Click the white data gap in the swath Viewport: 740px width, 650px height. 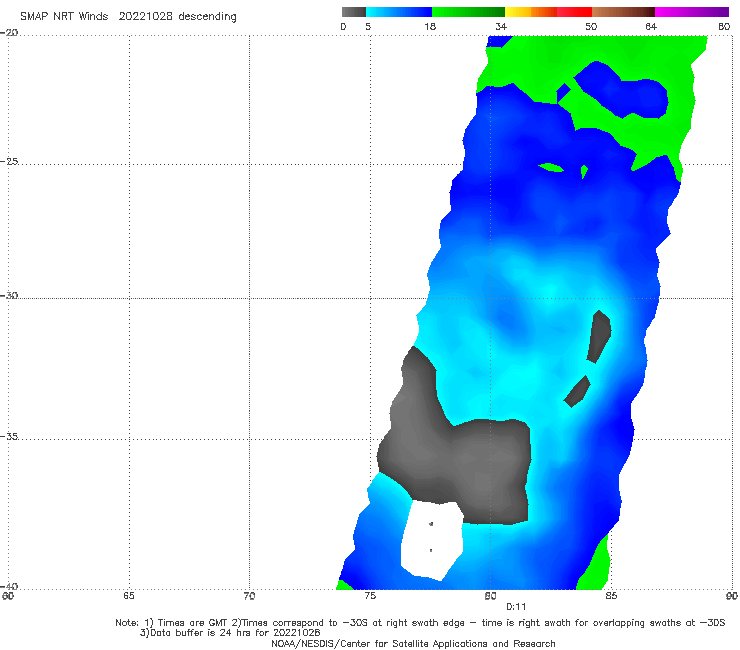432,540
